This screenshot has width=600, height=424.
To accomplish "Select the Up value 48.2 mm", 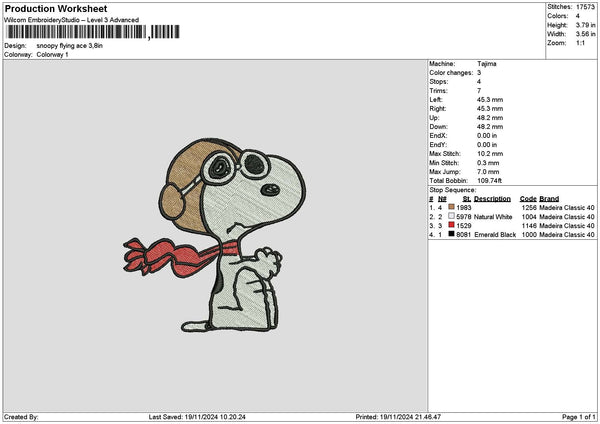I will tap(490, 118).
